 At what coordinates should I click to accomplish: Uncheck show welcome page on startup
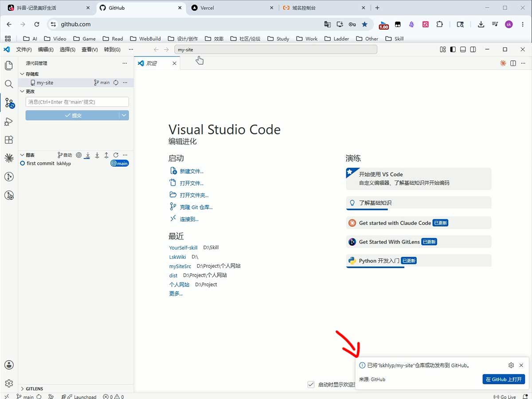pos(311,384)
